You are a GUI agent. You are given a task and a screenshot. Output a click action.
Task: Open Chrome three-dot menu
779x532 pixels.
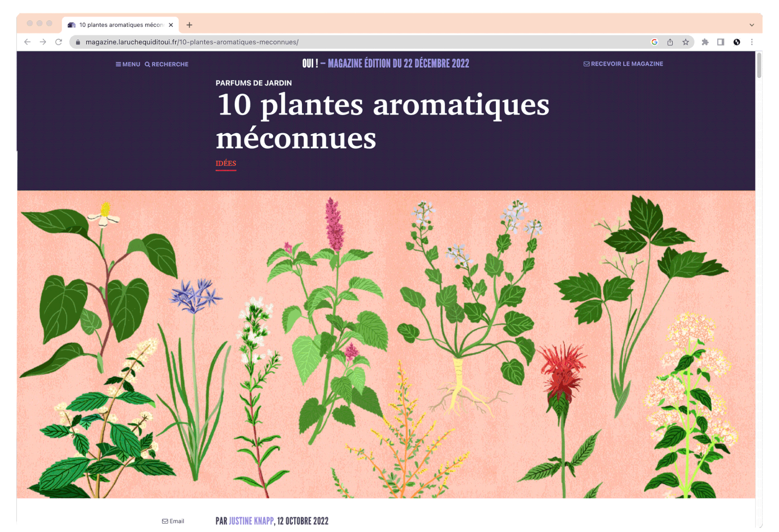point(752,42)
